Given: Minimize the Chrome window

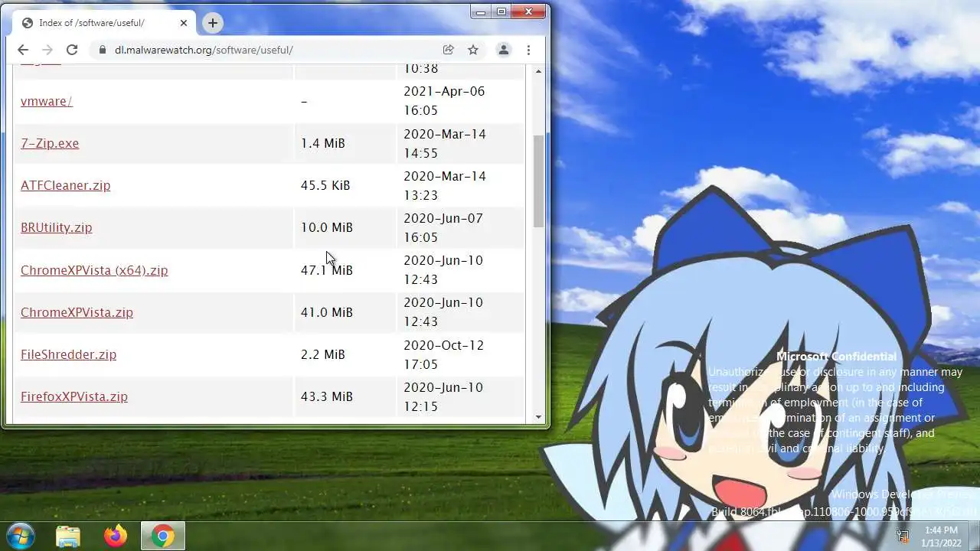Looking at the screenshot, I should click(481, 11).
